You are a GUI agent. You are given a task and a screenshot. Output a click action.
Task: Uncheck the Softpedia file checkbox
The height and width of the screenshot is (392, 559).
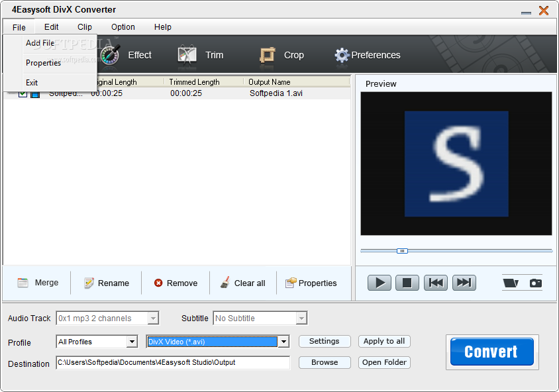[23, 94]
